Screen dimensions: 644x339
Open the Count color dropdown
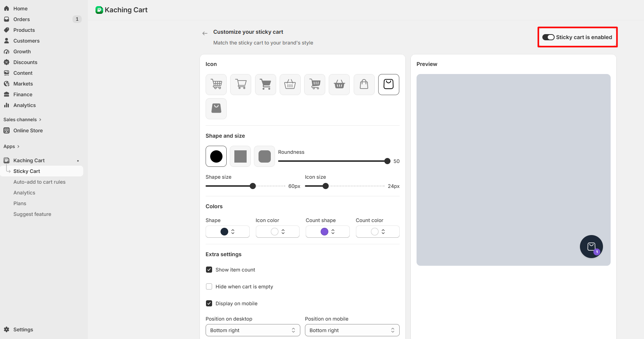tap(378, 232)
